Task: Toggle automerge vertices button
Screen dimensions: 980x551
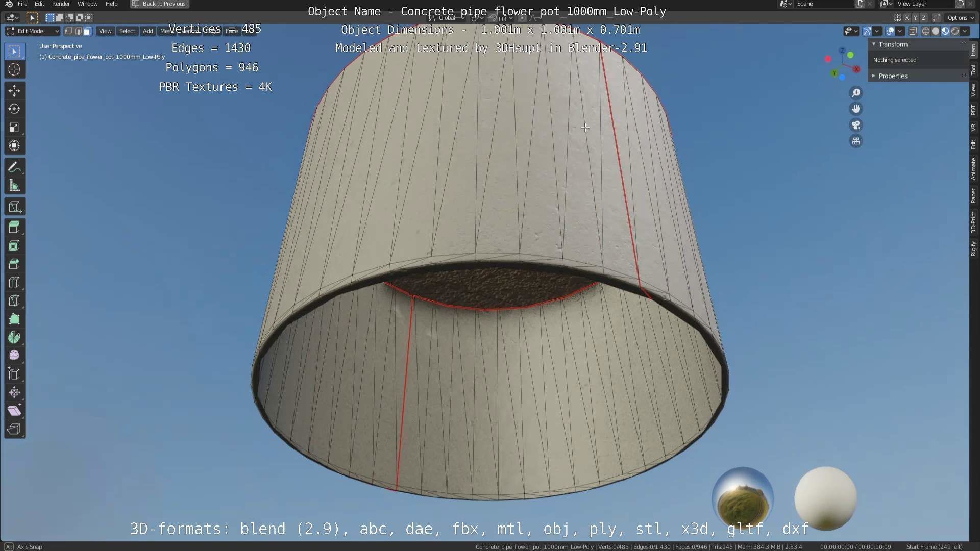Action: (936, 18)
